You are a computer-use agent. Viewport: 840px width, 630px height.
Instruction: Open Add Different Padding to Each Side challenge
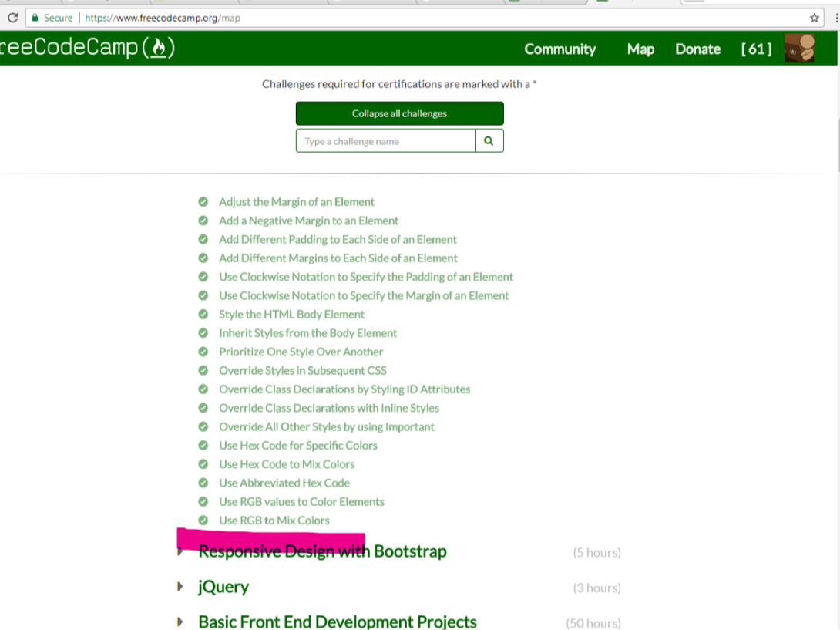tap(338, 239)
